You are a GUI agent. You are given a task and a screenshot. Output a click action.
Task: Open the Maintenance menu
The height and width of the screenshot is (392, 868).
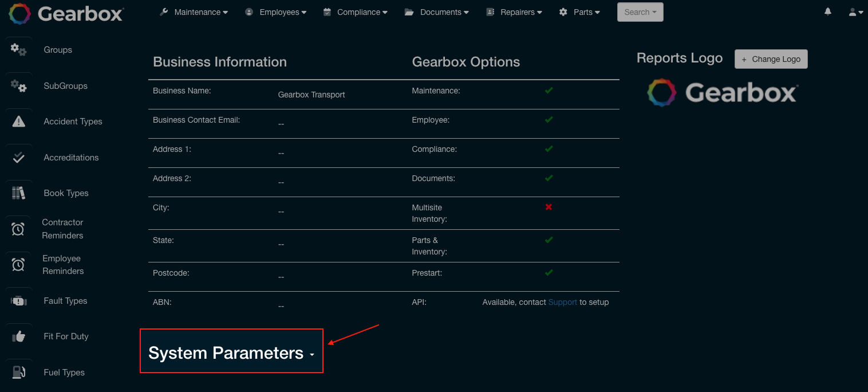pos(194,12)
